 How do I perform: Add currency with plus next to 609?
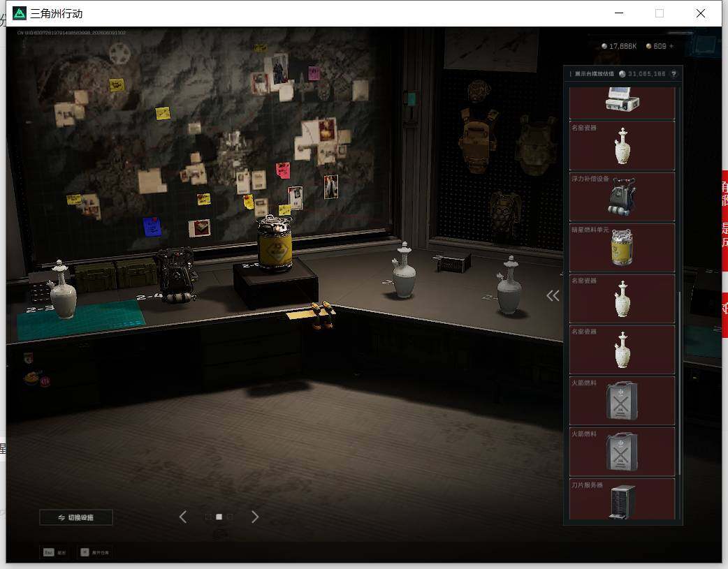pos(671,46)
